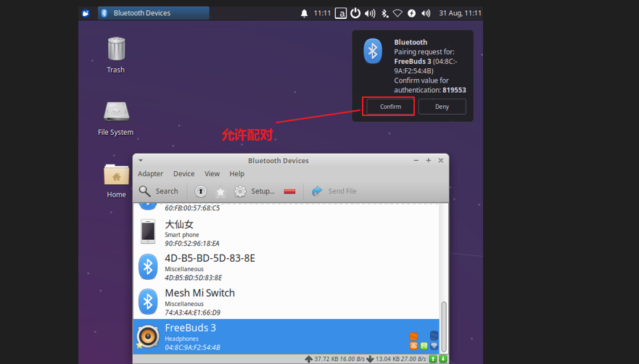The height and width of the screenshot is (364, 639).
Task: Select the 大仙女 smart phone device
Action: [x=286, y=232]
